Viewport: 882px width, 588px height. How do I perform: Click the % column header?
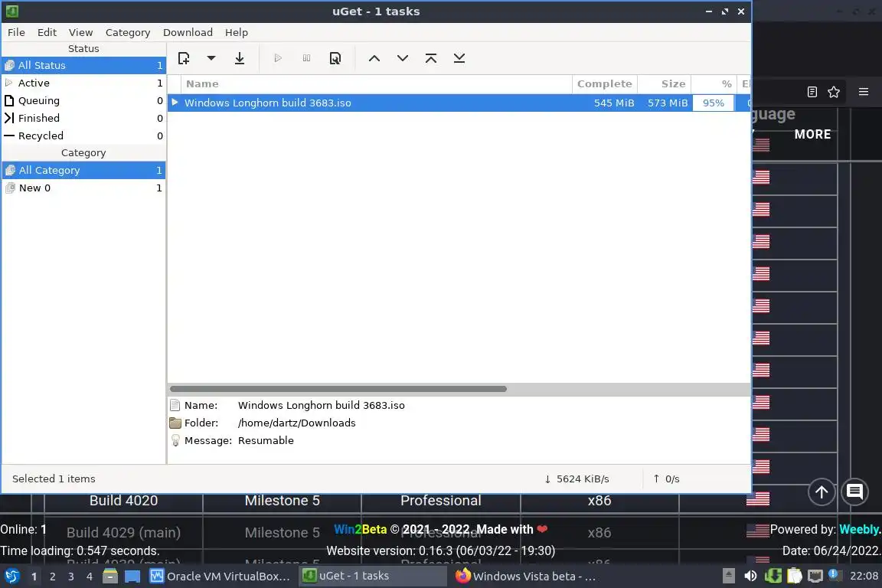714,84
